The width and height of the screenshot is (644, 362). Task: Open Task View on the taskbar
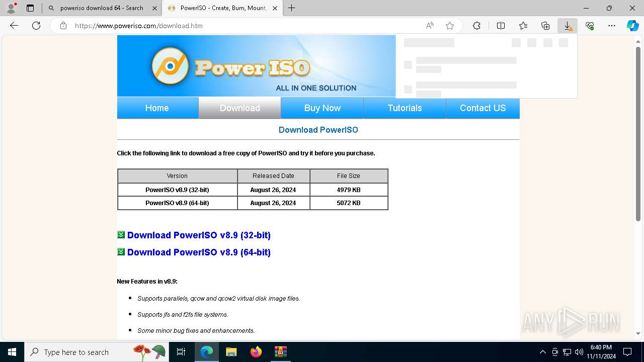pos(181,352)
